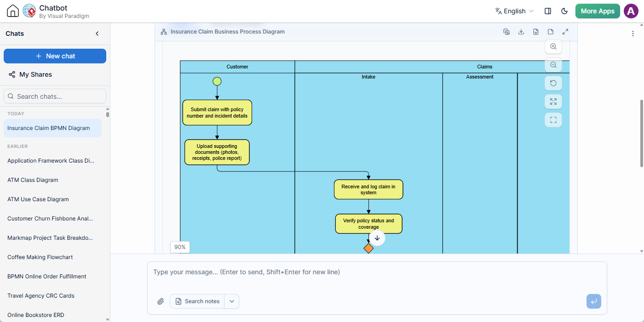Click the chat list scroll-down arrow
644x322 pixels.
pyautogui.click(x=108, y=319)
